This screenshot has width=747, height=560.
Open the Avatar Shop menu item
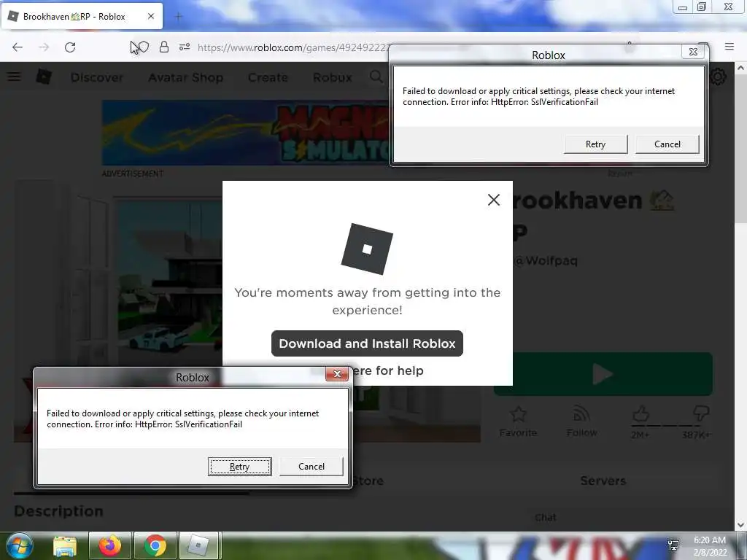185,77
